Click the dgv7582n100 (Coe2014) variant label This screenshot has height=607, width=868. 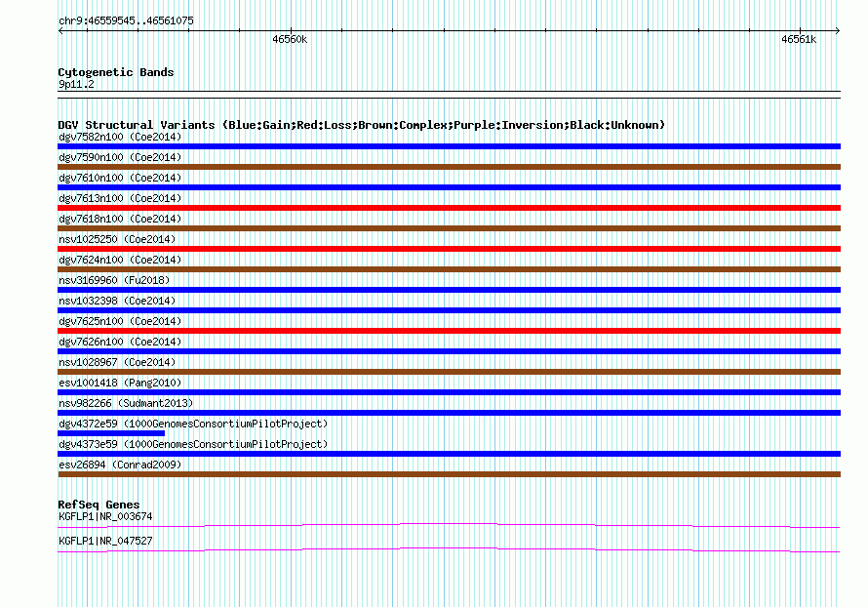pos(120,137)
